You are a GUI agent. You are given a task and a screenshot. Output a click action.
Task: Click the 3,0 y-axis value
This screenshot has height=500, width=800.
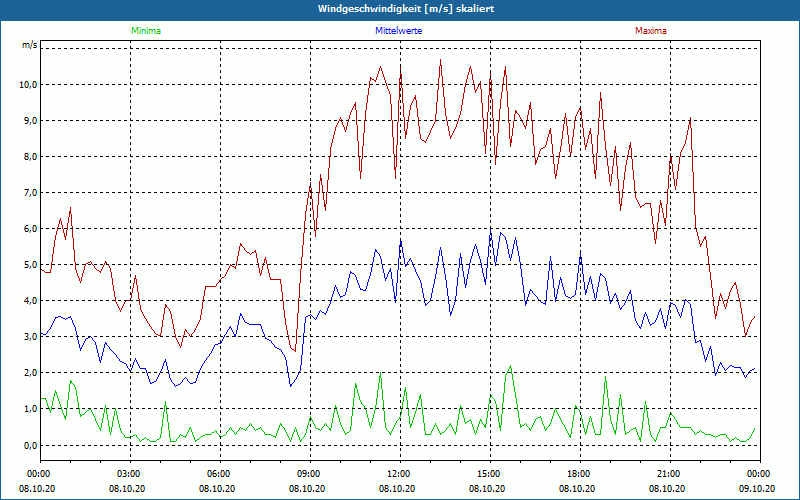coord(30,337)
